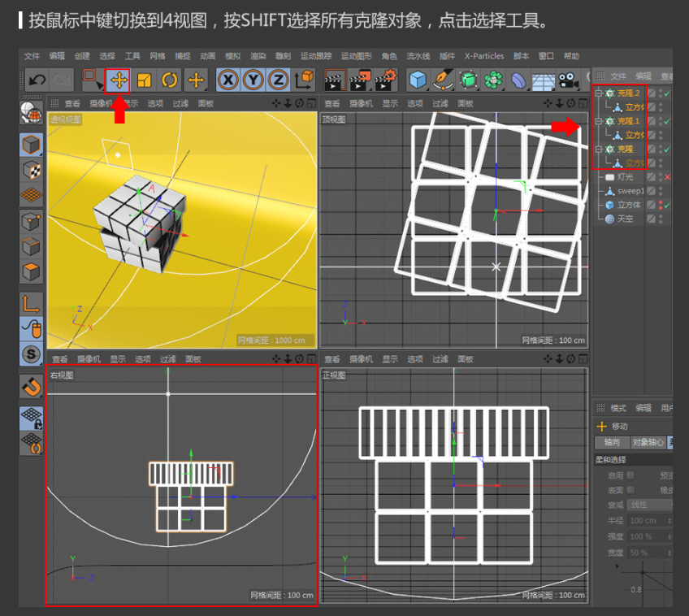Select the 天空 object in object manager

click(626, 219)
